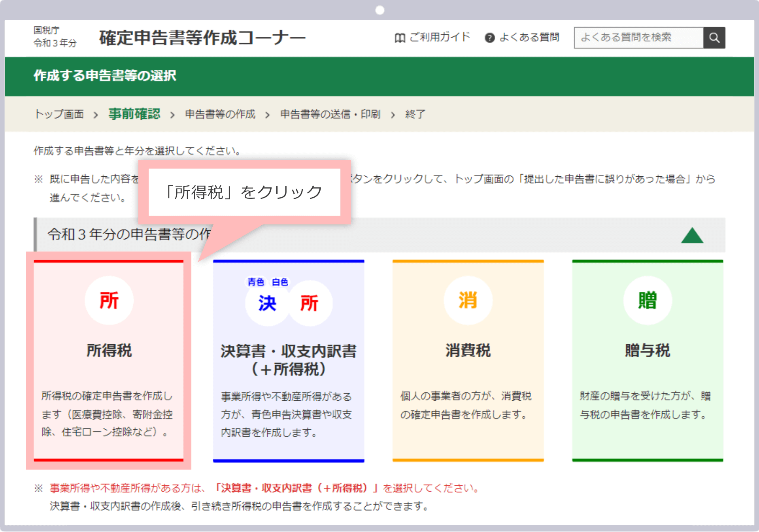
Task: Collapse the 令和3年分の申告書等 section triangle
Action: [692, 235]
